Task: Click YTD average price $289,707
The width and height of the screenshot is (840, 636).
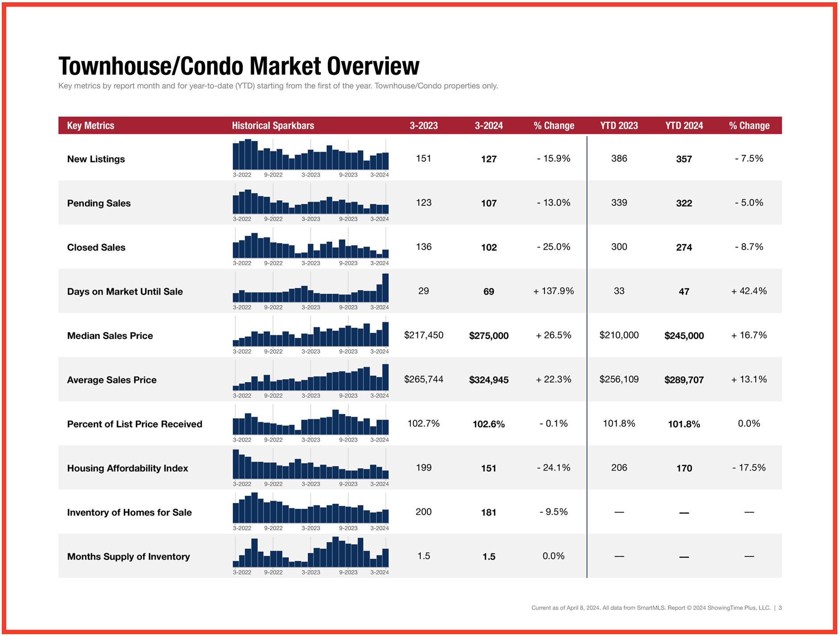Action: pyautogui.click(x=684, y=380)
